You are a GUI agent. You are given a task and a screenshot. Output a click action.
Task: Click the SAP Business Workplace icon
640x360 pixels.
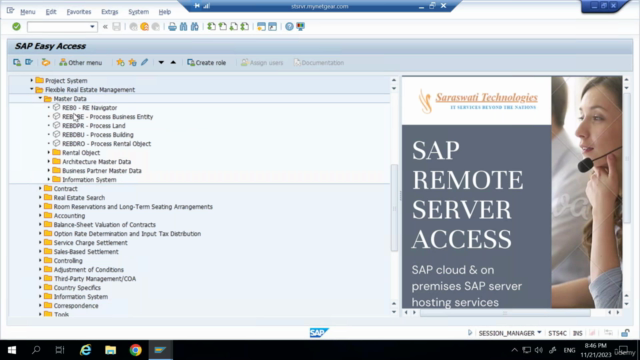pos(46,62)
